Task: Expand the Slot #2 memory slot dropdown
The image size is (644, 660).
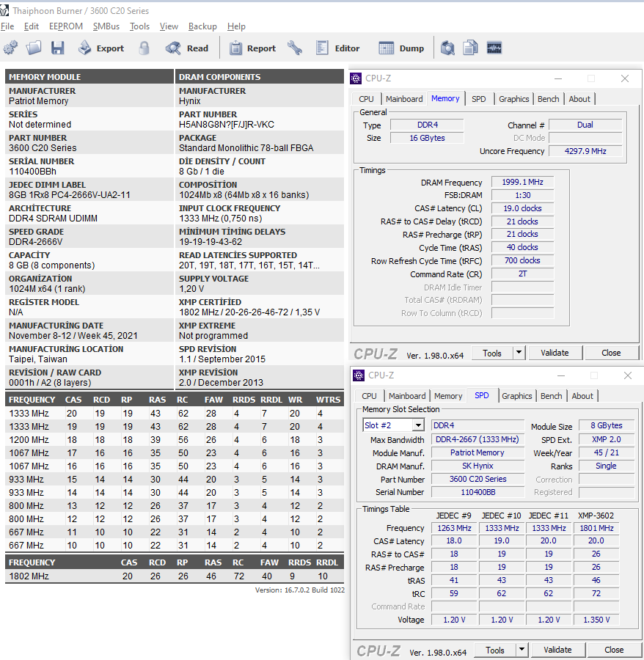Action: (417, 425)
